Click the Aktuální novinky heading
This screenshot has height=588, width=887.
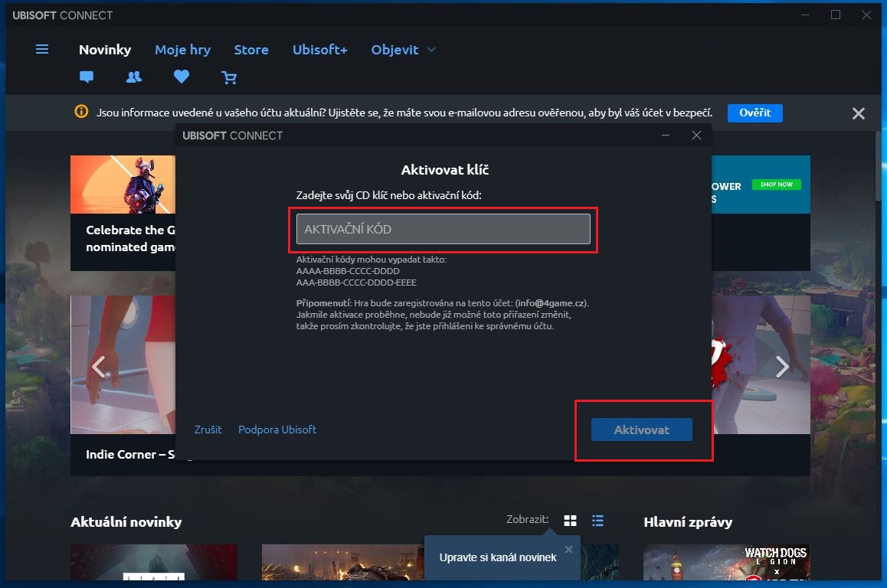[126, 522]
